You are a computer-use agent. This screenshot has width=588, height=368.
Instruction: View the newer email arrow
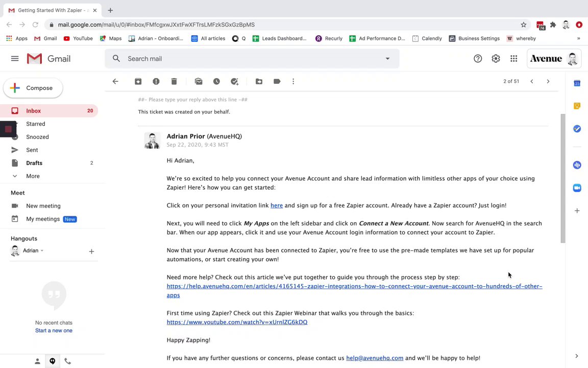532,81
